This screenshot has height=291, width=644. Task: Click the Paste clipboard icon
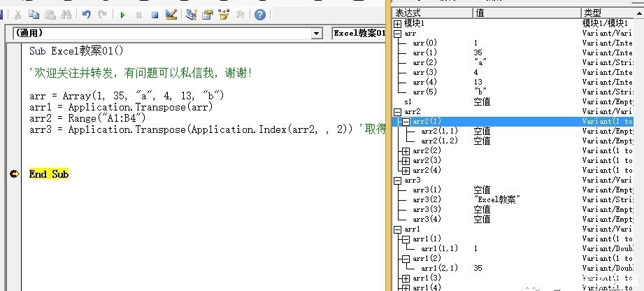click(50, 15)
